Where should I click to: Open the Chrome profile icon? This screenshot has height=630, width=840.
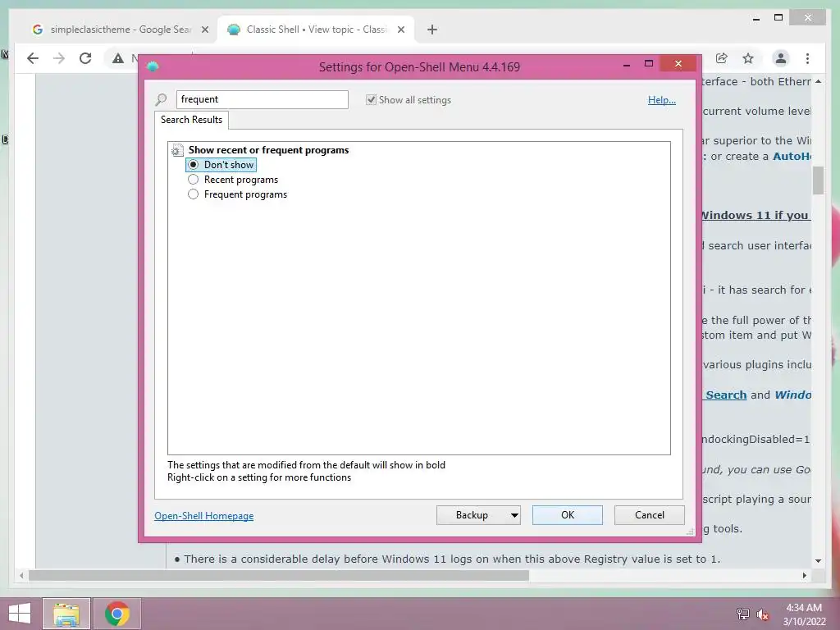point(781,58)
